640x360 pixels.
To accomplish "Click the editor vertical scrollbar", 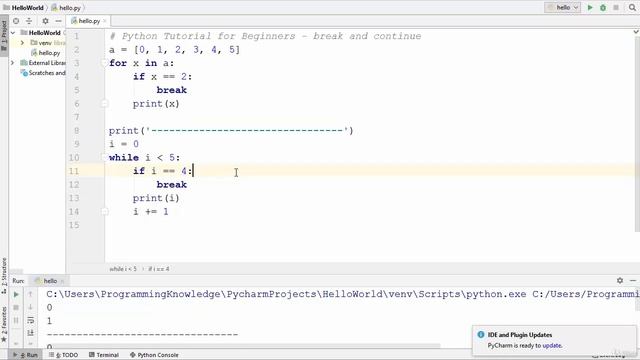I will pyautogui.click(x=637, y=135).
